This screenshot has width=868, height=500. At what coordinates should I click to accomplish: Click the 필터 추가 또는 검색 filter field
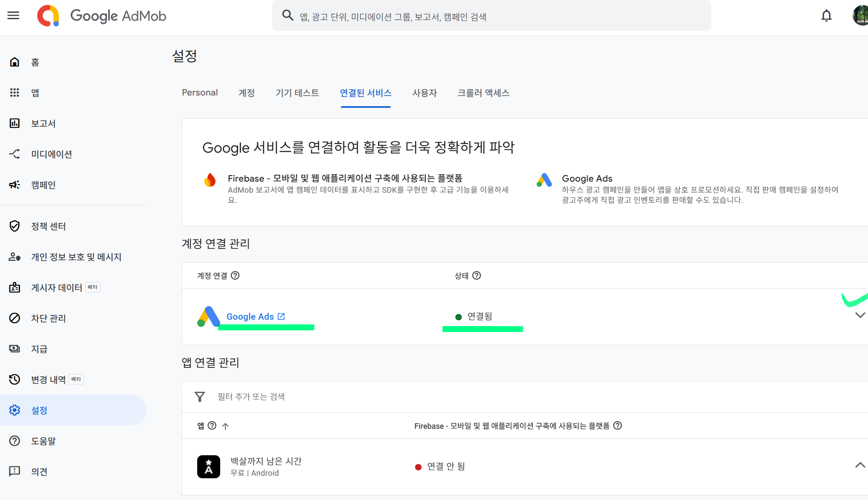click(251, 397)
